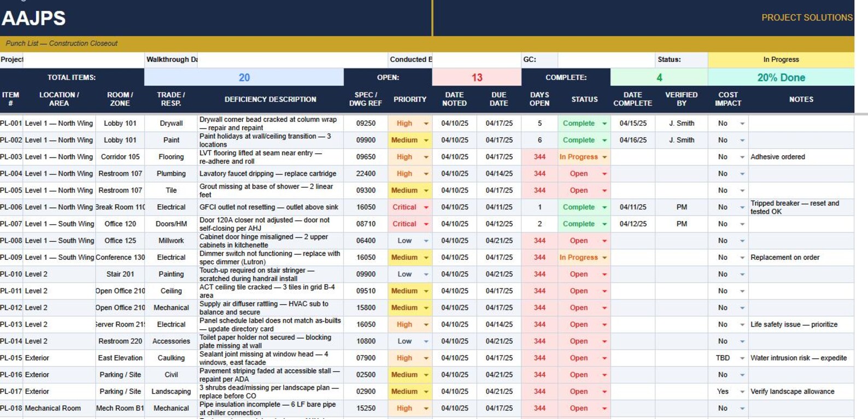Click the Caulking trade cell
This screenshot has width=868, height=419.
click(171, 358)
